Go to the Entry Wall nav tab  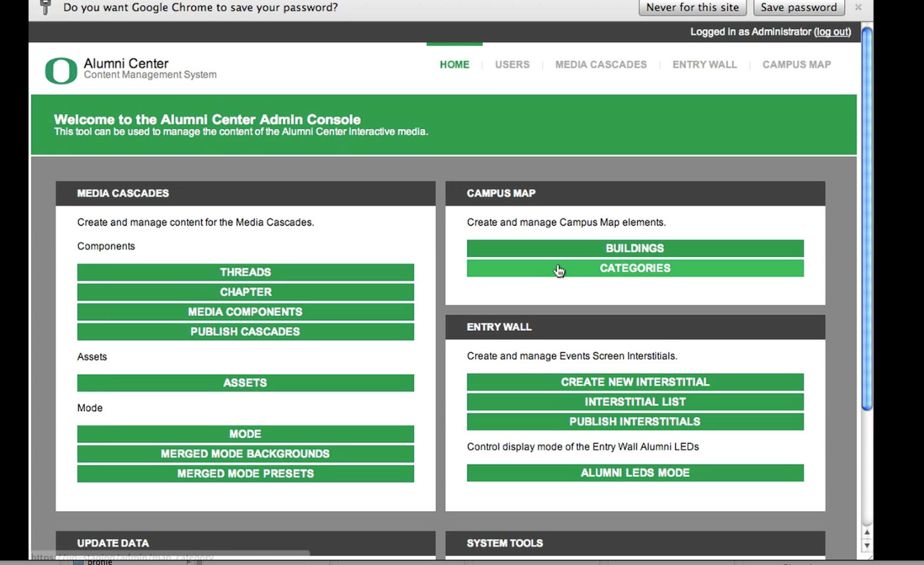coord(704,64)
